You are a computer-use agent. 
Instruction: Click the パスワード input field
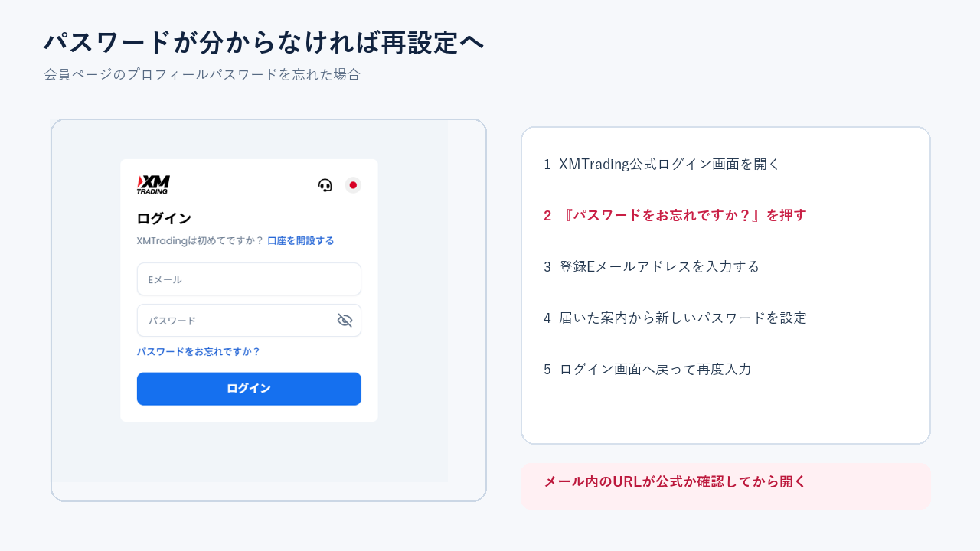click(249, 320)
